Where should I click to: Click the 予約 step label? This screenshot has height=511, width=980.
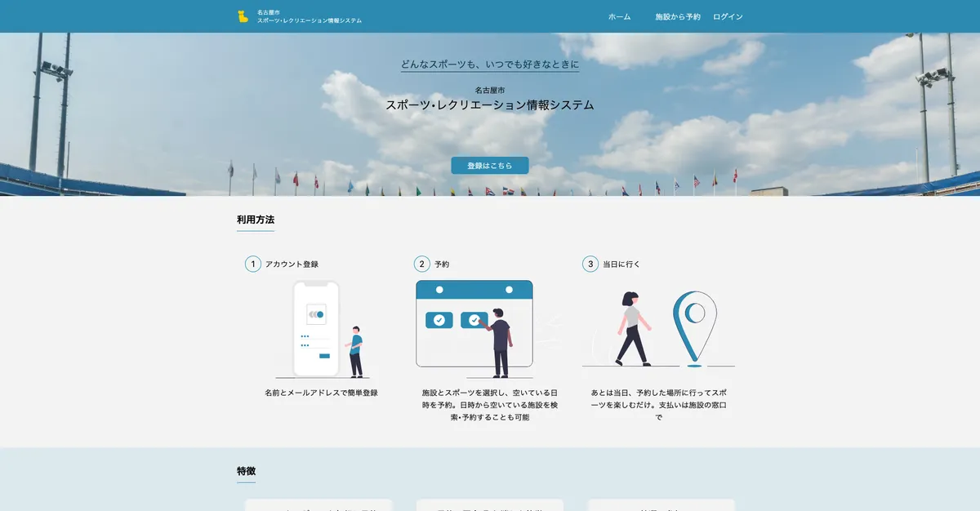click(x=442, y=264)
